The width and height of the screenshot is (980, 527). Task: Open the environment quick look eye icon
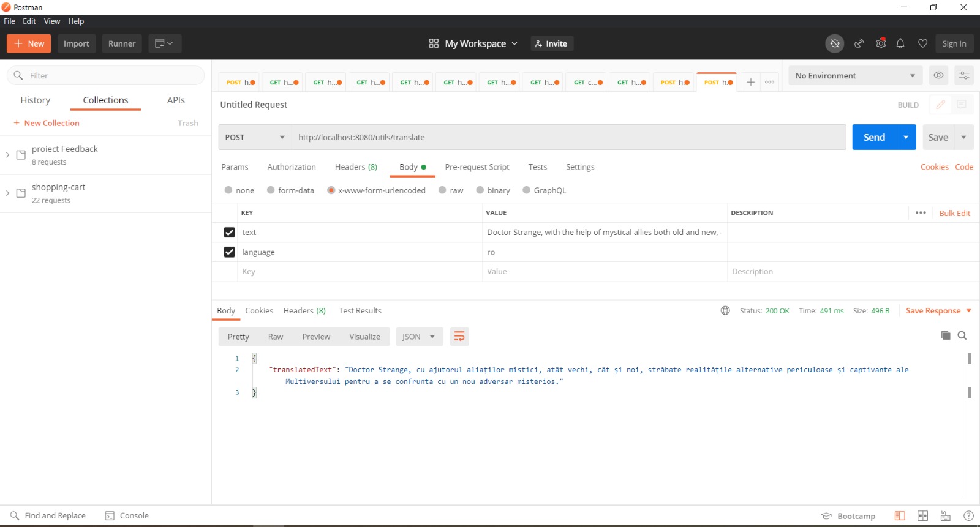[x=938, y=75]
